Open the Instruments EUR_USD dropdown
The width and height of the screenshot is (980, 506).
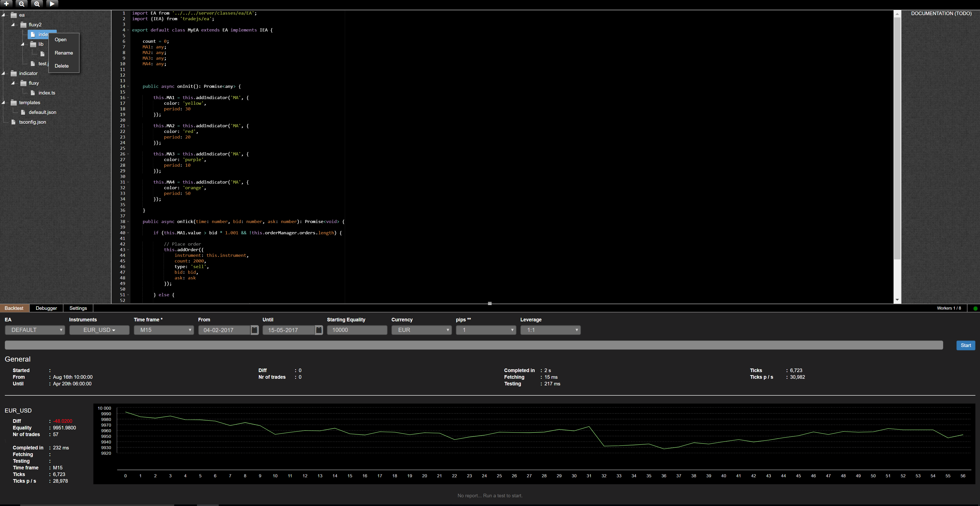click(x=99, y=330)
